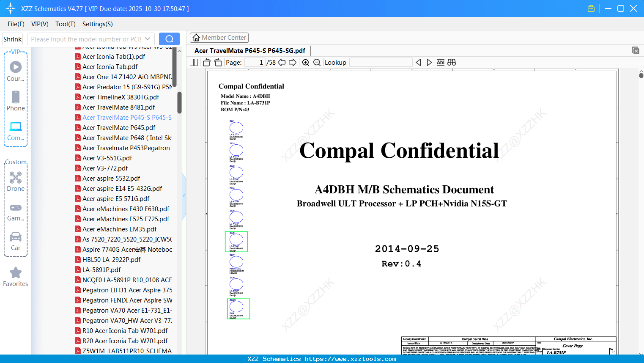Open the Drone category
This screenshot has width=644, height=363.
(16, 181)
